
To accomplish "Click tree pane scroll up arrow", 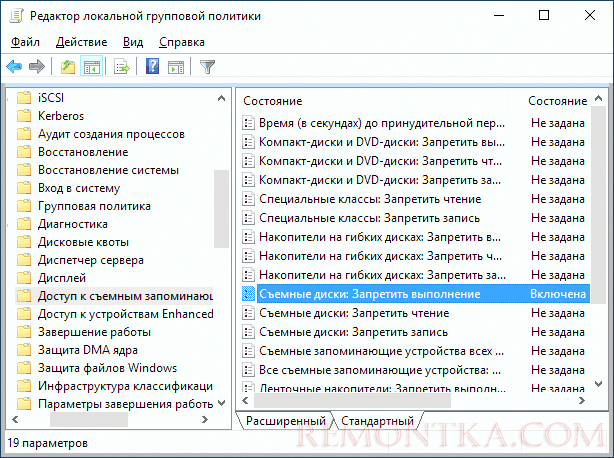I will (x=221, y=98).
